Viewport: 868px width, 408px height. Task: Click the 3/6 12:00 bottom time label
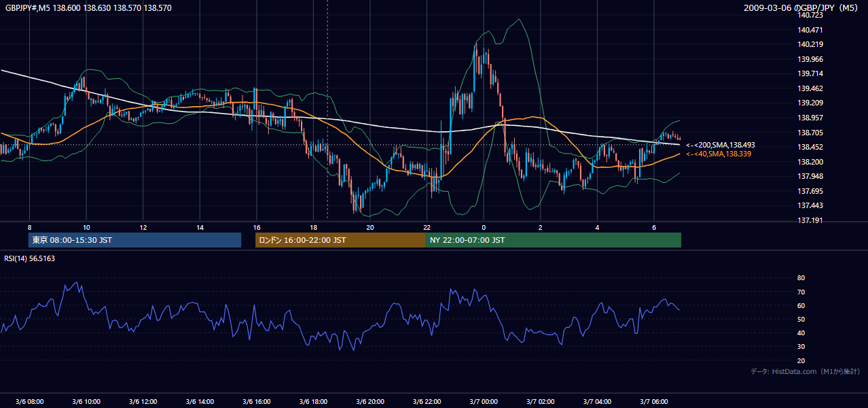(x=143, y=401)
